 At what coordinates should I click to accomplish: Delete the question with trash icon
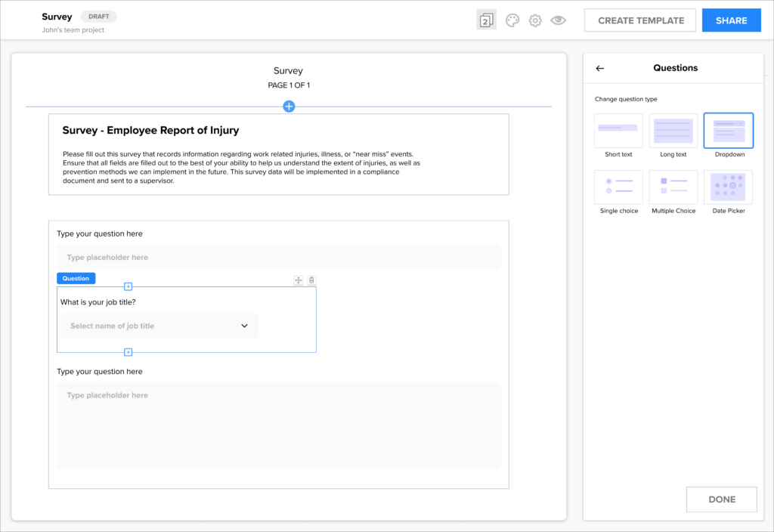click(311, 280)
